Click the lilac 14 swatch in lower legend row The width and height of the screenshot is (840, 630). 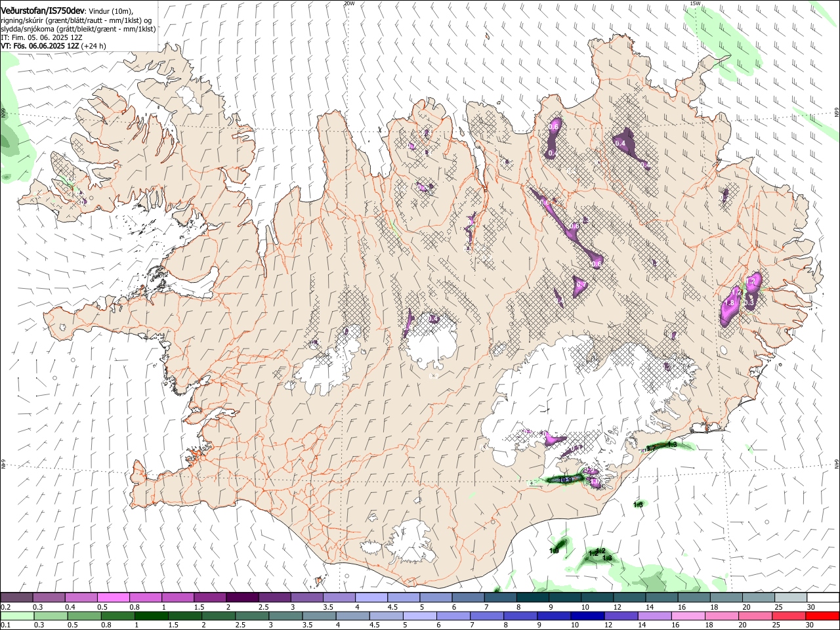[654, 616]
